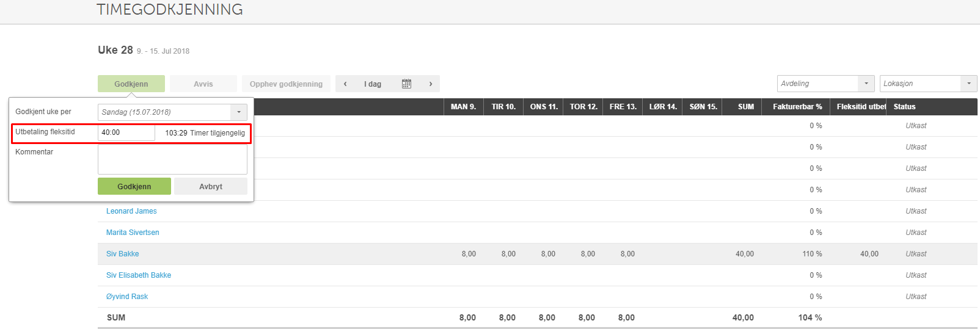Open the Godkjent uke per dropdown
This screenshot has height=329, width=980.
tap(172, 112)
